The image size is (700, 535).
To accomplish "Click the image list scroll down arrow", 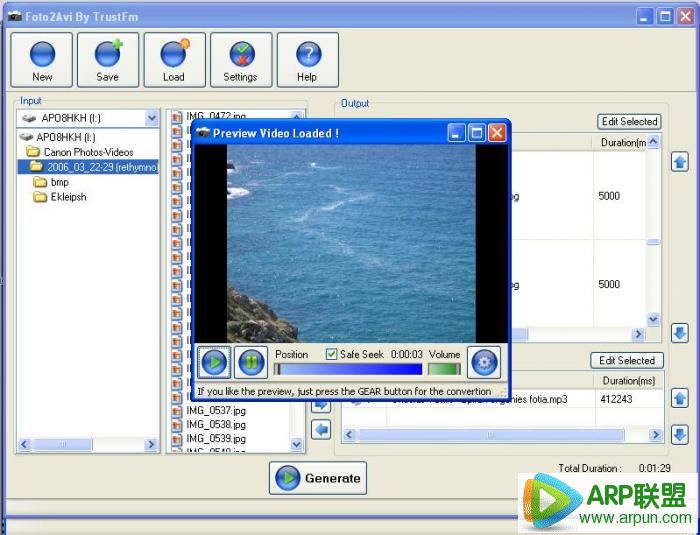I will 653,319.
